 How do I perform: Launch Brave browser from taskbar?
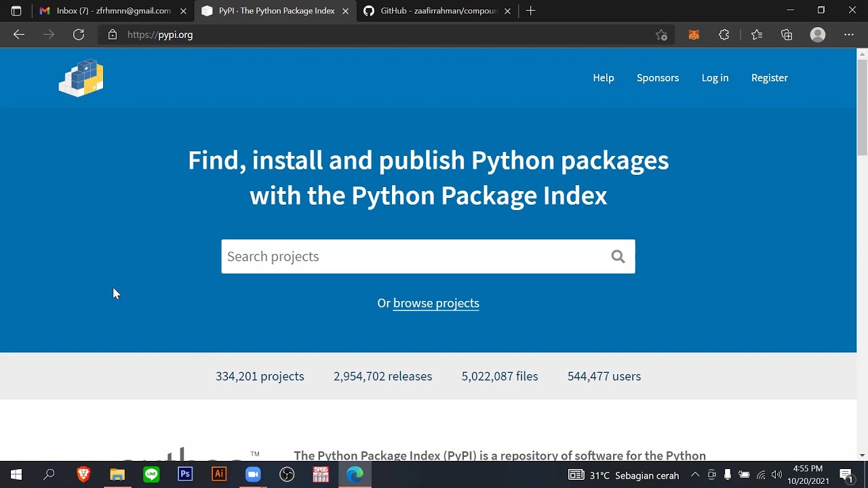[83, 474]
